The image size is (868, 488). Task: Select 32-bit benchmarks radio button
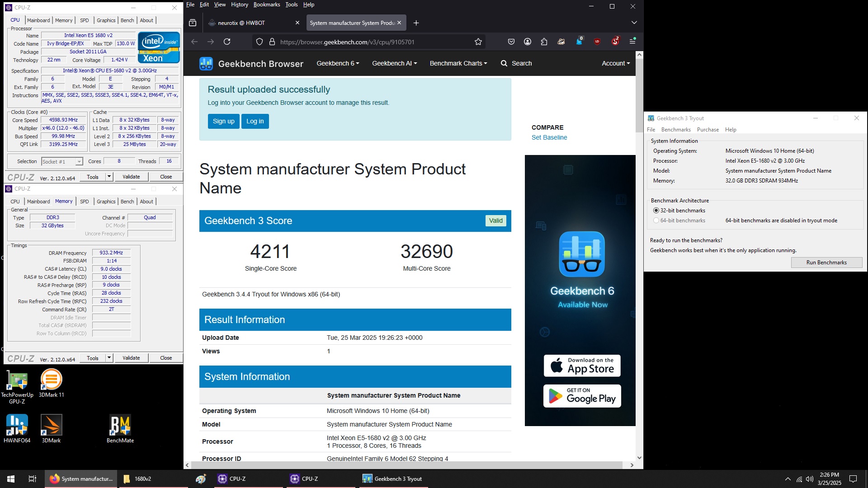[x=656, y=211]
